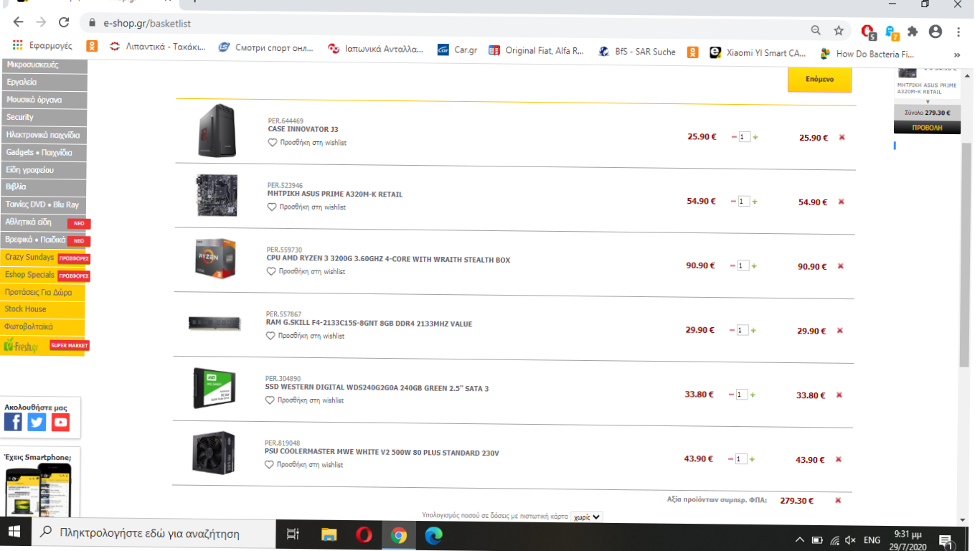
Task: Open the YouTube follow icon
Action: 61,422
